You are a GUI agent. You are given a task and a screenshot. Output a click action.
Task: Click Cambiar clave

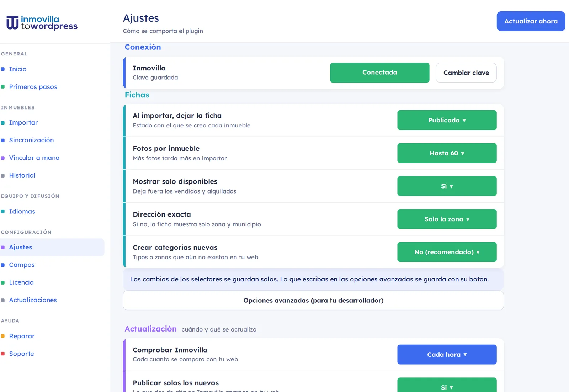(466, 73)
